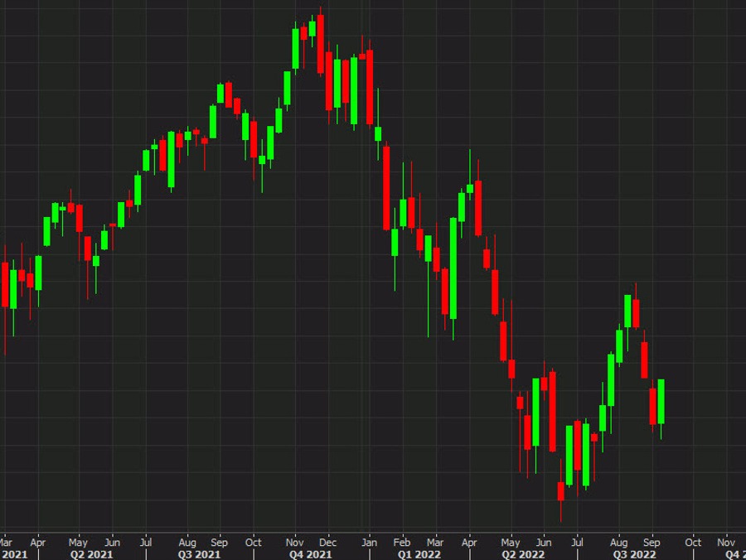Click the green candle at August 2022 peak

(x=627, y=311)
